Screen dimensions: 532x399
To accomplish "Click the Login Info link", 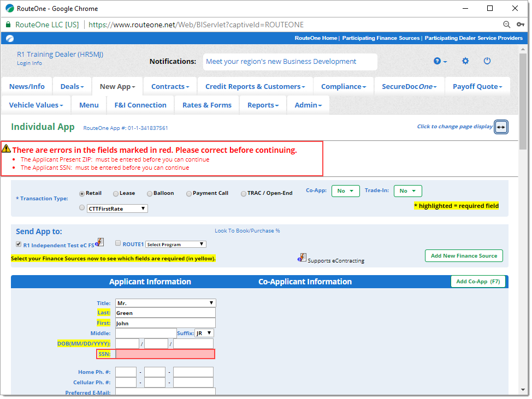I will (x=29, y=63).
